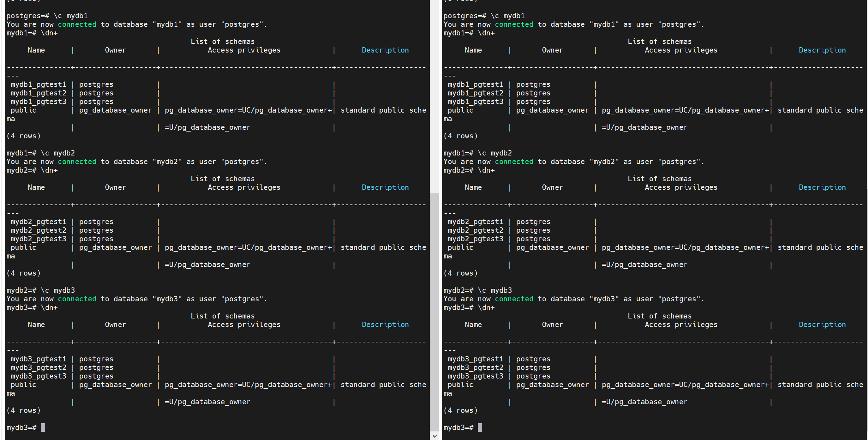Select pg_database_owner in the public schema row
Screen dimensions: 868x440
tap(116, 110)
